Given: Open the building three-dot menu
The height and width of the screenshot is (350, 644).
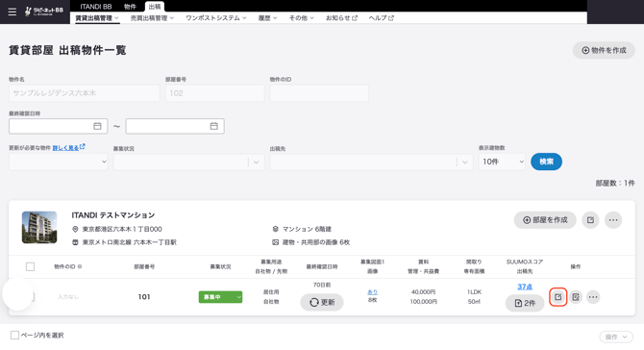Looking at the screenshot, I should tap(613, 220).
